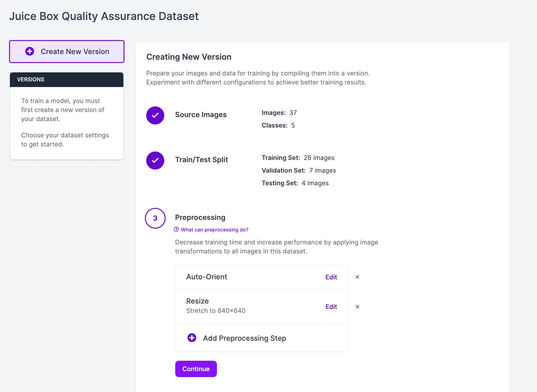Click the plus icon beside Create New Version
This screenshot has height=392, width=537.
30,51
